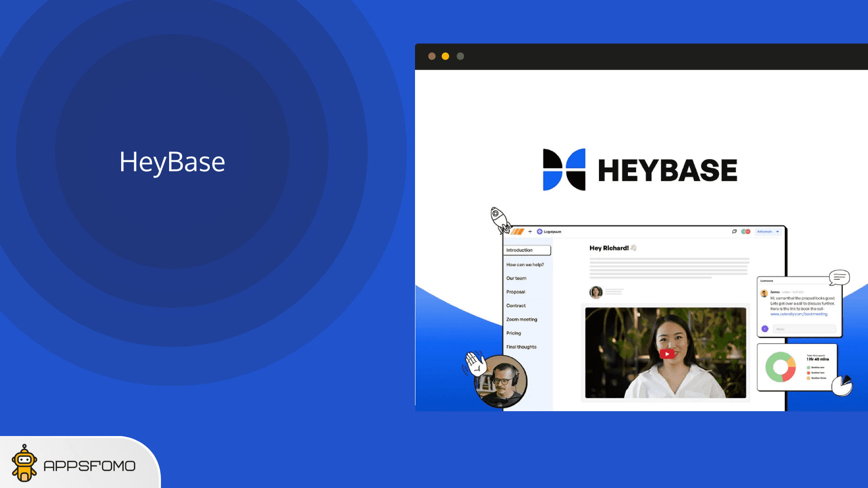
Task: Open the calendly bookmeeting link
Action: point(798,314)
